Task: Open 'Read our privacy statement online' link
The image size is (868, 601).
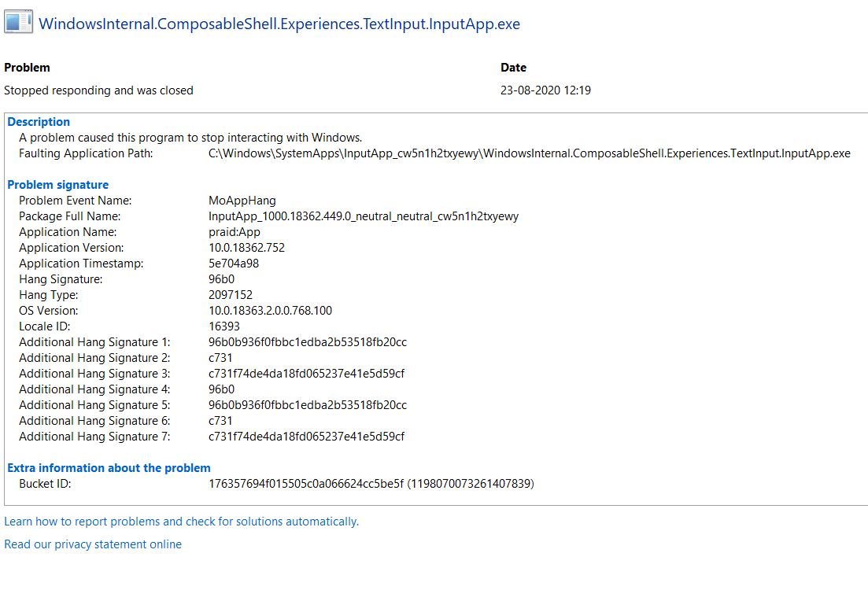Action: pyautogui.click(x=93, y=544)
